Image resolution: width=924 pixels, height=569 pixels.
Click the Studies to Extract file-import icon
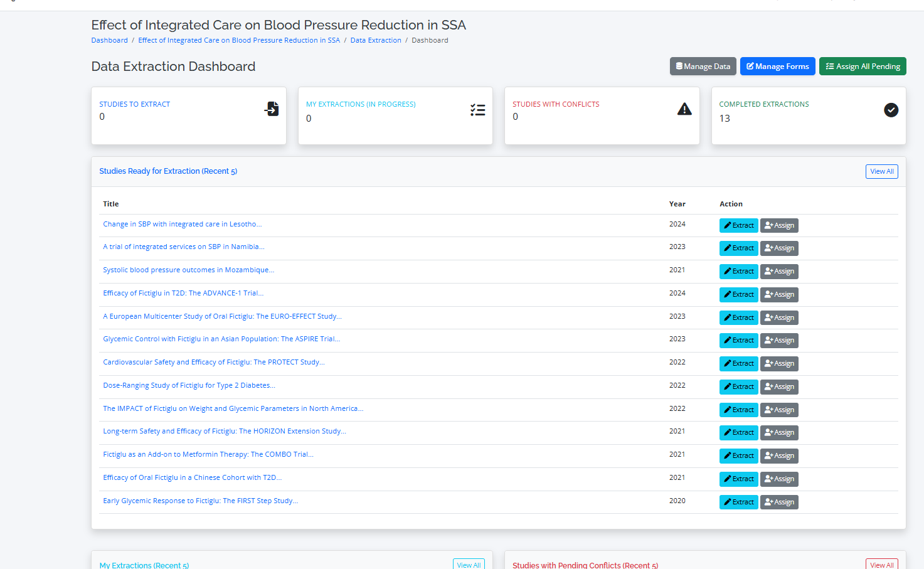coord(271,109)
